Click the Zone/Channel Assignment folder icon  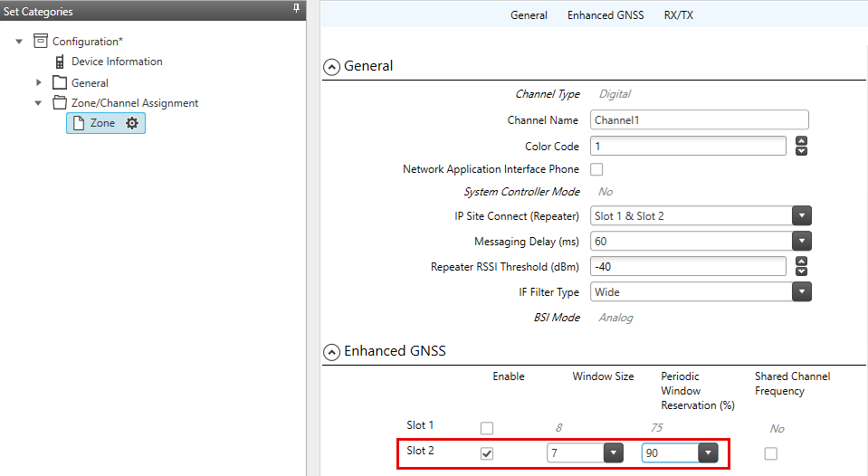pyautogui.click(x=60, y=103)
